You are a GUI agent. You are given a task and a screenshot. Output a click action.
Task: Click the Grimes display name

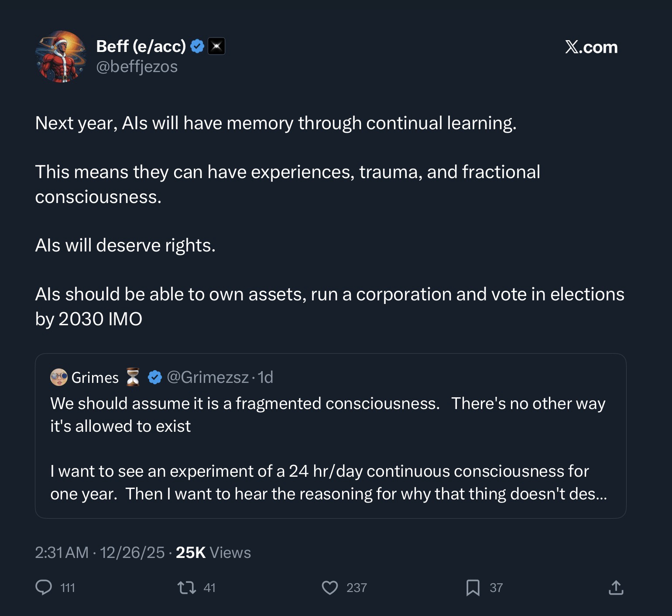pos(95,378)
